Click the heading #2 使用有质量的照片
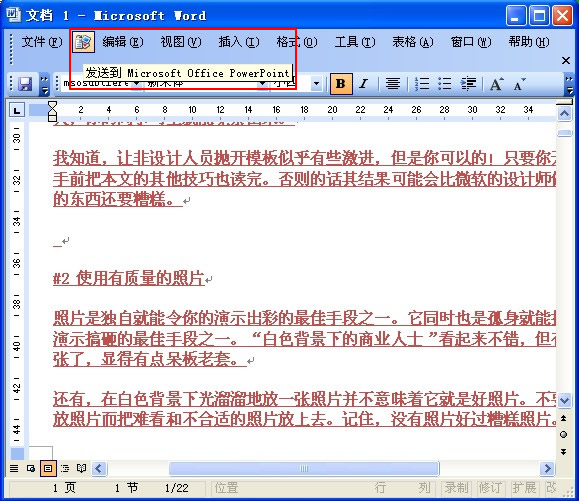 (x=129, y=278)
